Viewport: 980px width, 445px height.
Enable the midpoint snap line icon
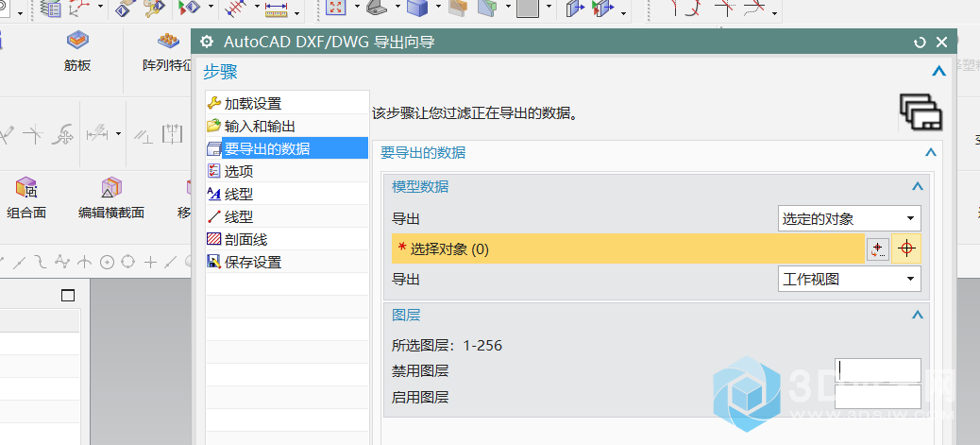pyautogui.click(x=20, y=262)
